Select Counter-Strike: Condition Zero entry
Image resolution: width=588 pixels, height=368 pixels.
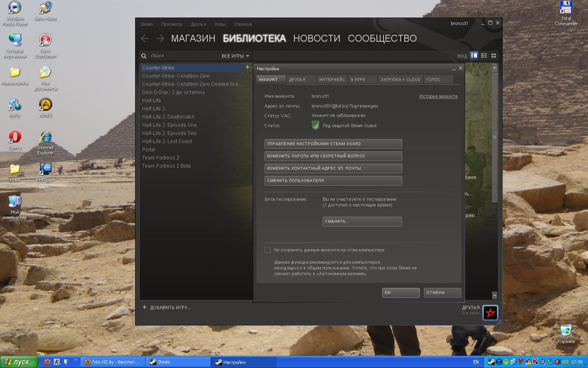click(191, 76)
